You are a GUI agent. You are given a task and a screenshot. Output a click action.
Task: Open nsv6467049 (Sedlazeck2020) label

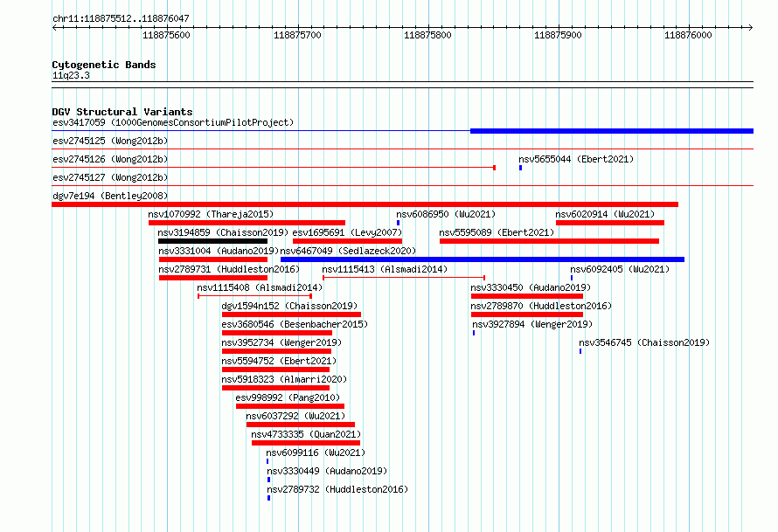coord(348,251)
